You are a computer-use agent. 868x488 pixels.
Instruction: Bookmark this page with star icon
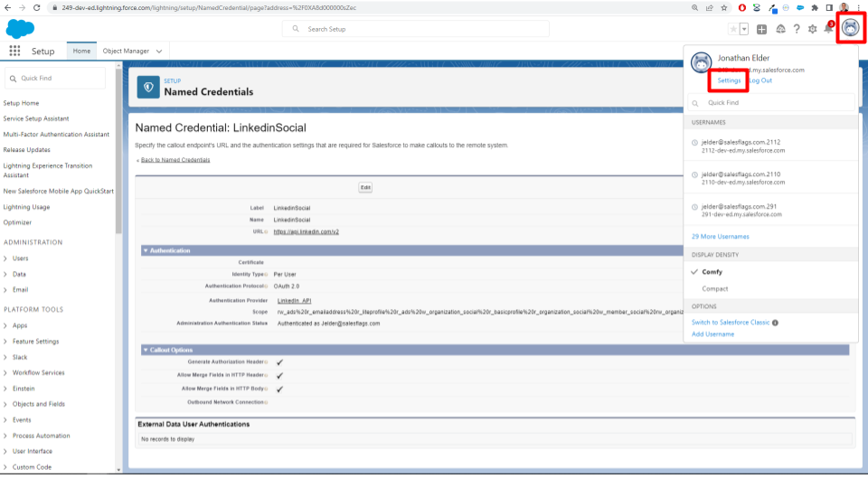pos(724,8)
